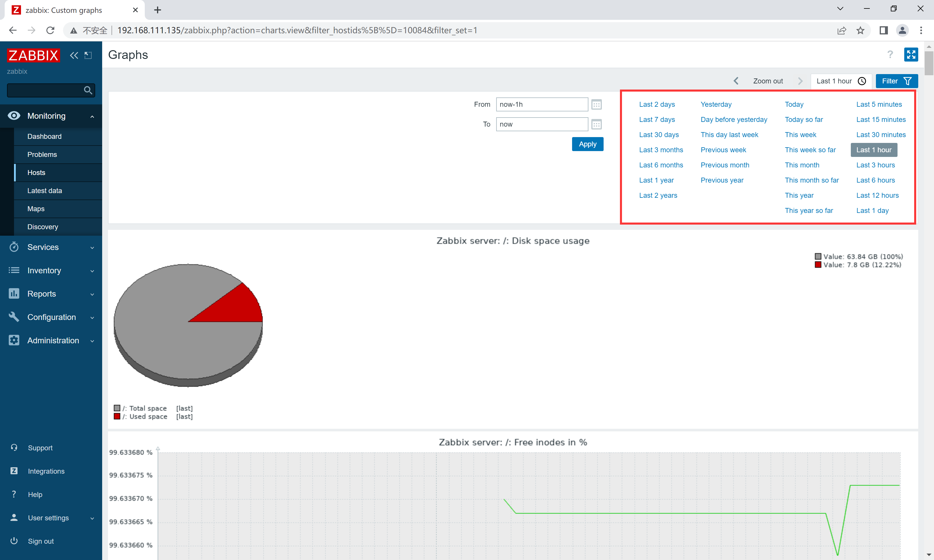The image size is (934, 560).
Task: Open the To date calendar picker
Action: [597, 124]
